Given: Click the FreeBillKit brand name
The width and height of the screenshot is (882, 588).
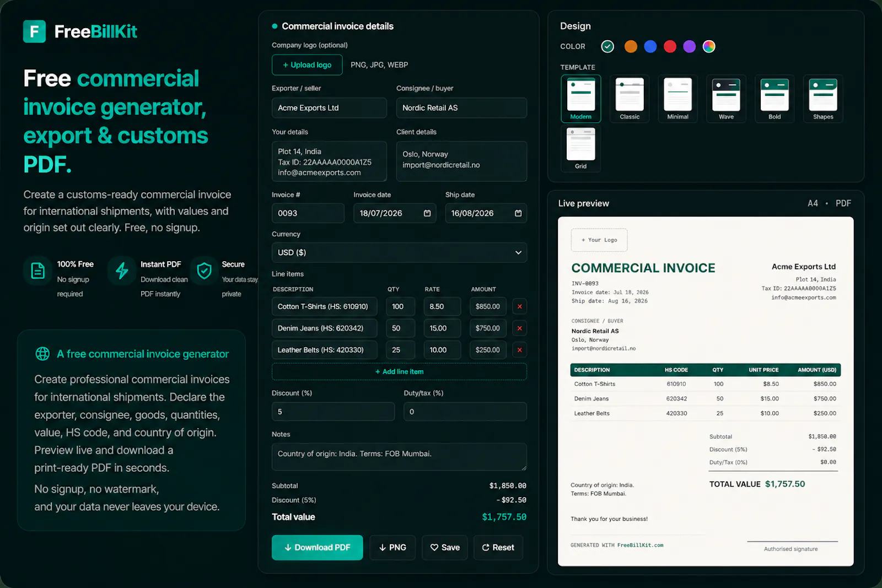Looking at the screenshot, I should (x=96, y=31).
